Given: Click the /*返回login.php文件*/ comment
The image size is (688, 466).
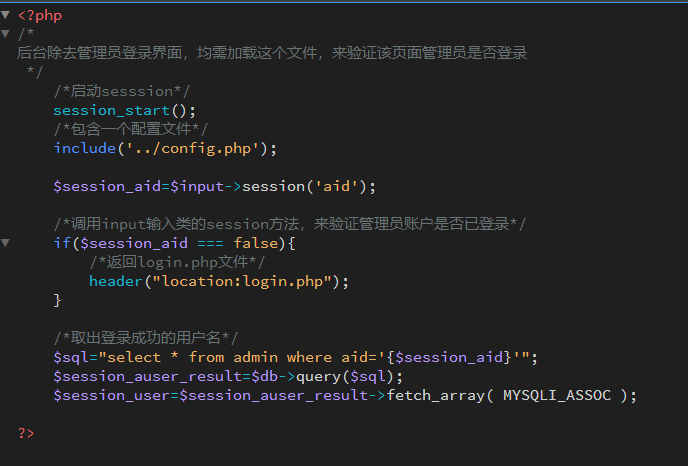Looking at the screenshot, I should pos(177,262).
